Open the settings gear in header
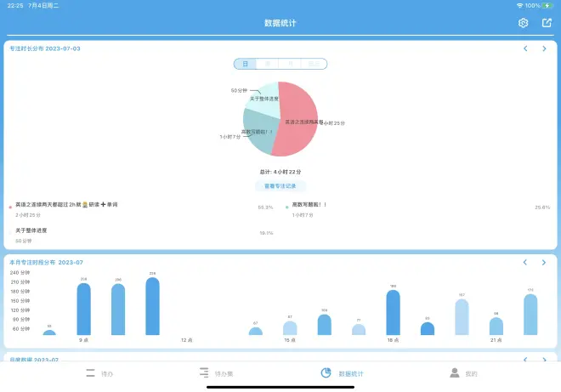Image resolution: width=561 pixels, height=392 pixels. [524, 23]
